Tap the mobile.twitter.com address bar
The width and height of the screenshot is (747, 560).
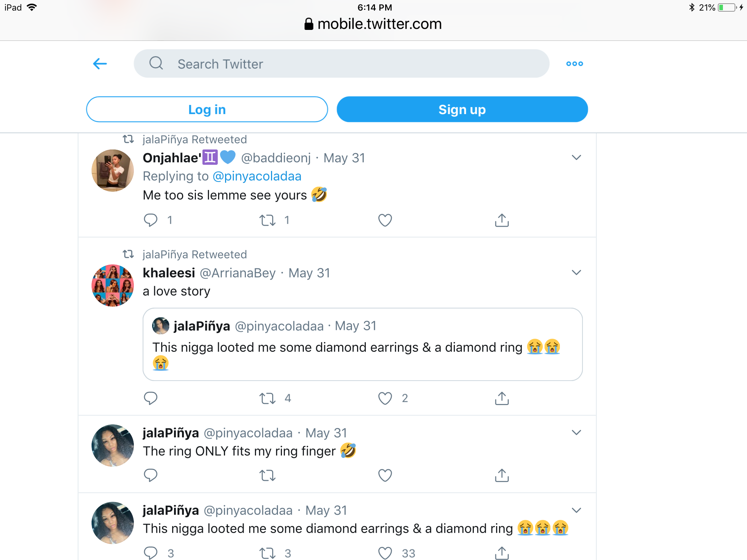(x=373, y=24)
